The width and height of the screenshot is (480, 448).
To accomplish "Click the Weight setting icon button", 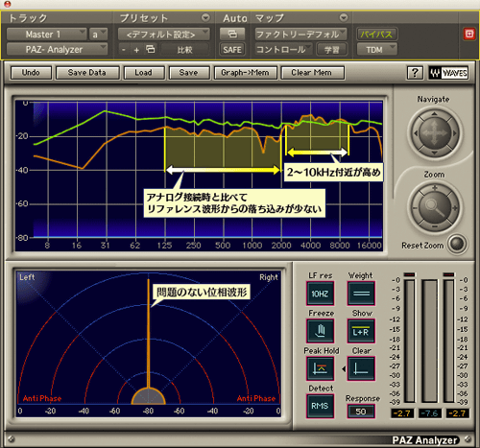I will pos(361,294).
